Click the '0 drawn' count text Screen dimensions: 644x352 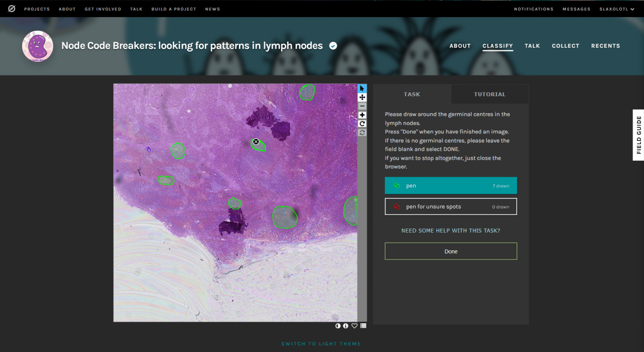(x=501, y=207)
